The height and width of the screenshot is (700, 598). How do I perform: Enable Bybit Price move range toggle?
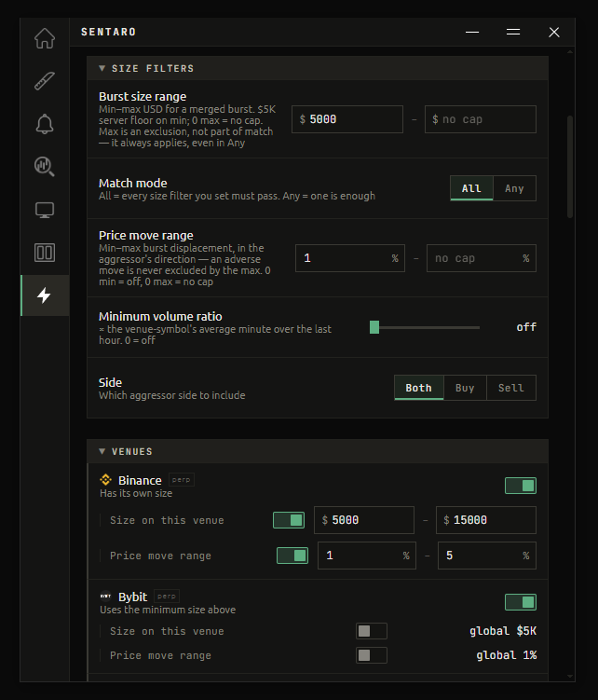tap(372, 655)
